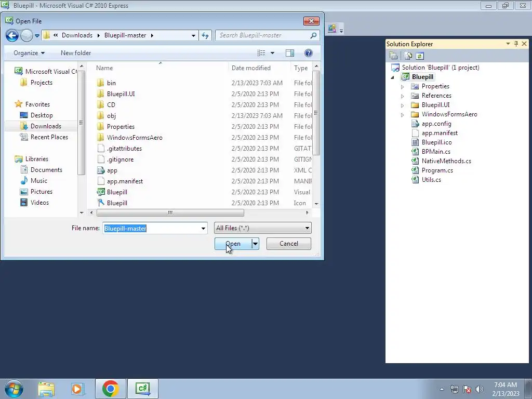
Task: Open the All Files type filter dropdown
Action: pyautogui.click(x=262, y=228)
